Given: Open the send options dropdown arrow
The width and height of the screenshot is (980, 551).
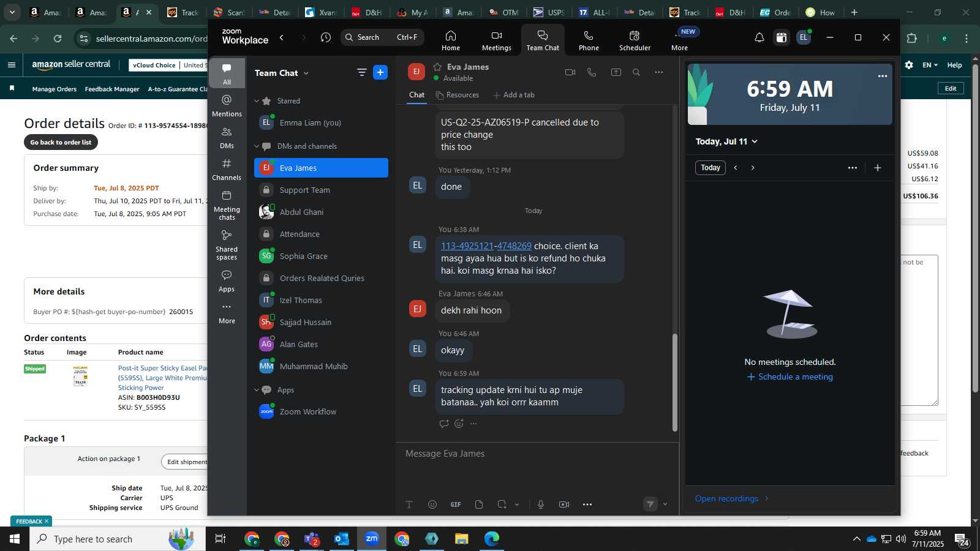Looking at the screenshot, I should pyautogui.click(x=665, y=504).
